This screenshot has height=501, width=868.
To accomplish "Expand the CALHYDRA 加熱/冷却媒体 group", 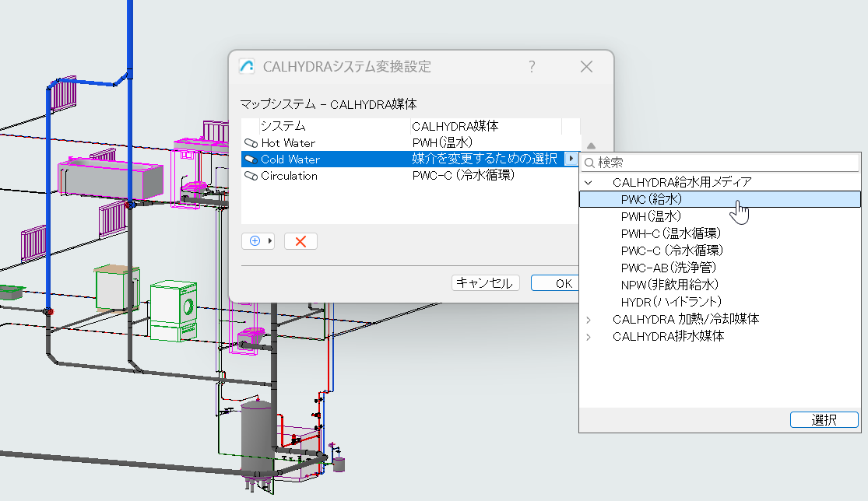I will click(589, 320).
